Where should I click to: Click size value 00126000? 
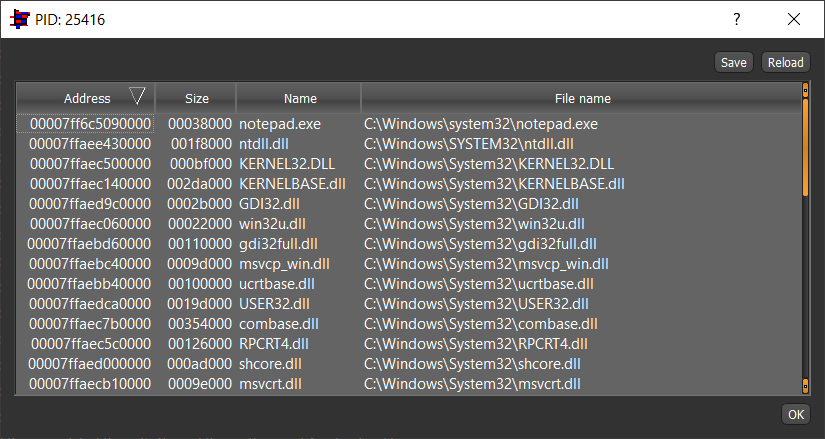point(200,344)
